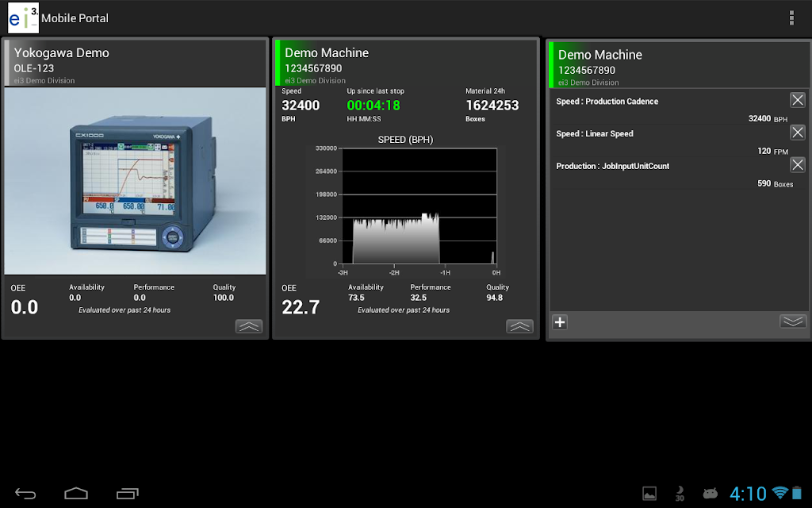Open the Yokogawa CX1000 device image
This screenshot has width=812, height=508.
135,180
